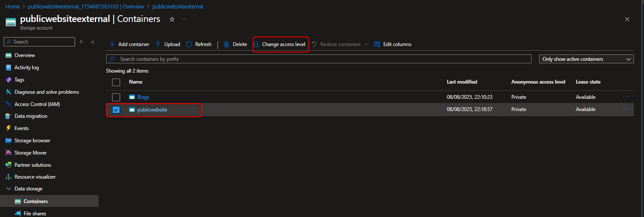The height and width of the screenshot is (217, 644).
Task: Click the Search containers by prefix field
Action: point(319,59)
